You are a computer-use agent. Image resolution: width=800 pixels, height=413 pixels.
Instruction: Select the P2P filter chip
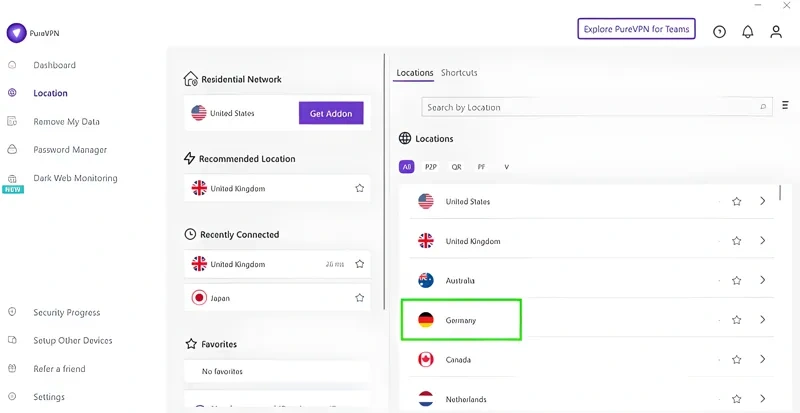(x=431, y=167)
